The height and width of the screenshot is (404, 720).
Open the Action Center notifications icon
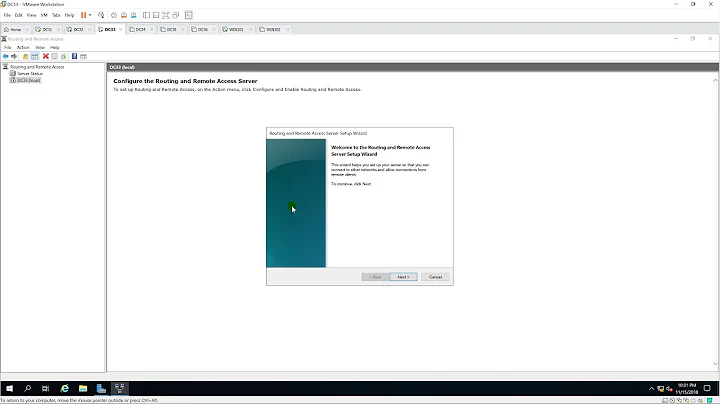point(707,389)
